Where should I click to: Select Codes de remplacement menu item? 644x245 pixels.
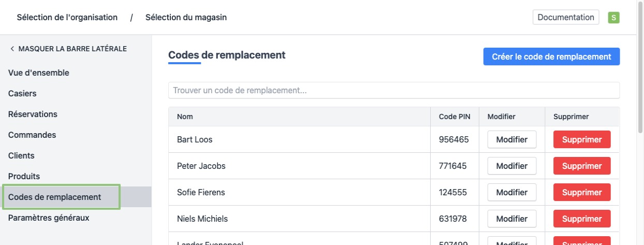click(55, 197)
